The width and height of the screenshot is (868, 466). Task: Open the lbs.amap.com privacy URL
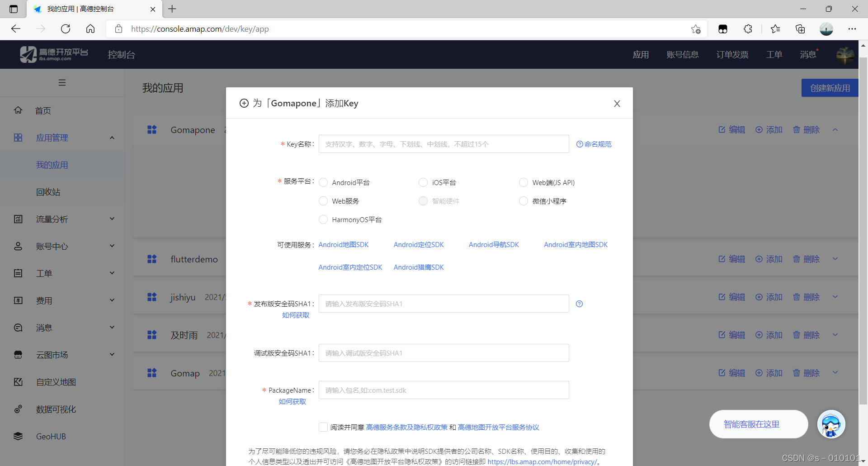(x=542, y=462)
